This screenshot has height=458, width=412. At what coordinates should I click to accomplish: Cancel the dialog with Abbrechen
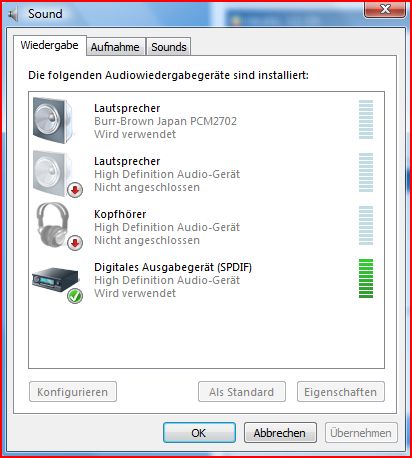tap(280, 433)
